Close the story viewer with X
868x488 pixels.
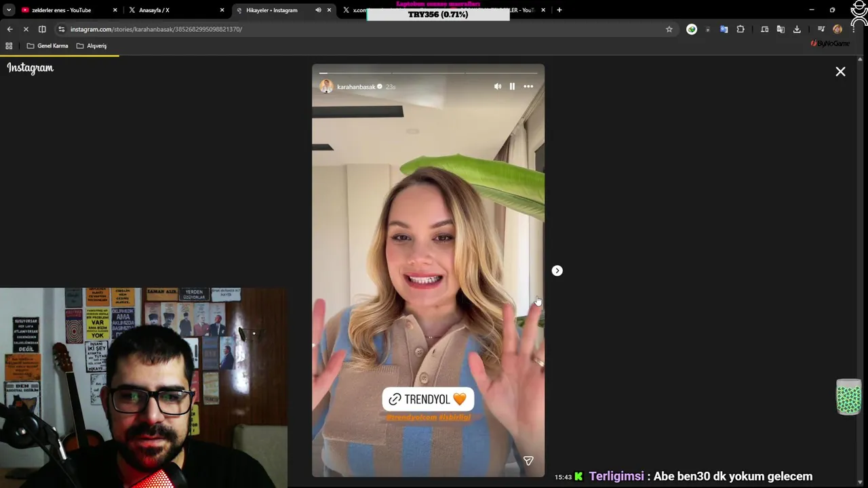840,71
